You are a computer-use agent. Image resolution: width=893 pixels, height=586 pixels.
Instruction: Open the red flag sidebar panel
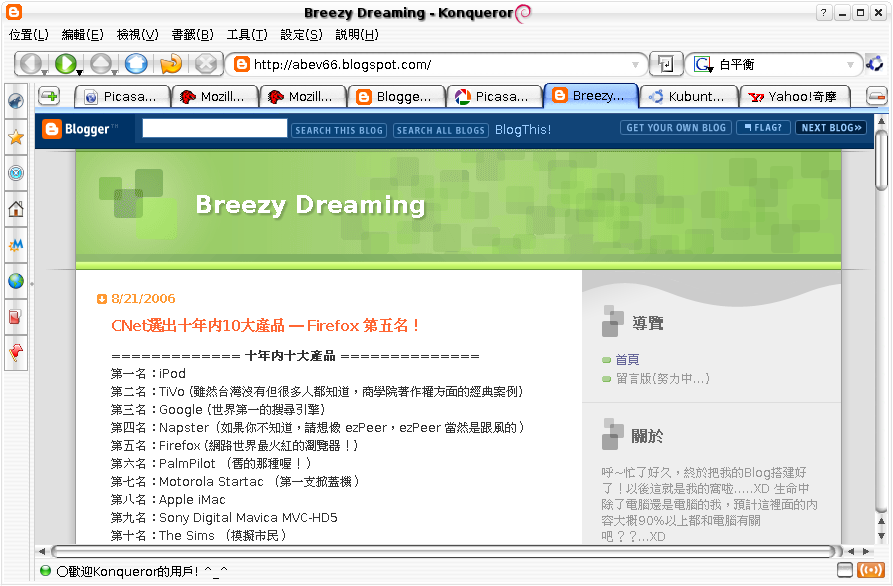[x=16, y=353]
